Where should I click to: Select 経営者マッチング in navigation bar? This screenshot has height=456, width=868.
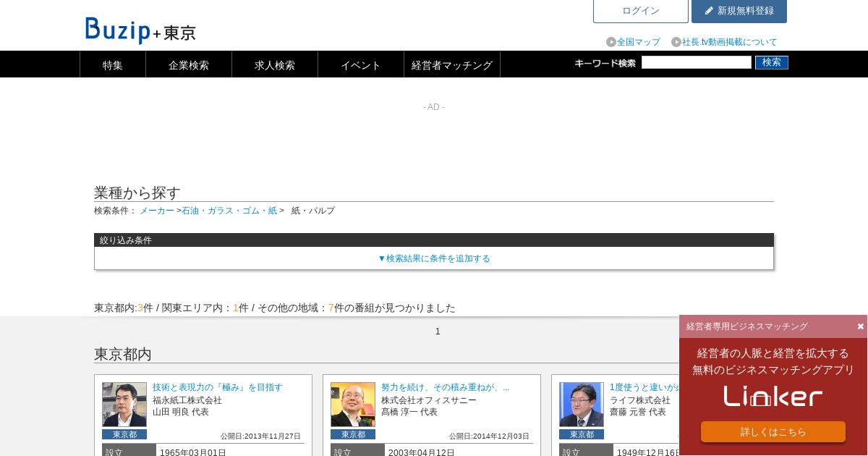coord(452,64)
